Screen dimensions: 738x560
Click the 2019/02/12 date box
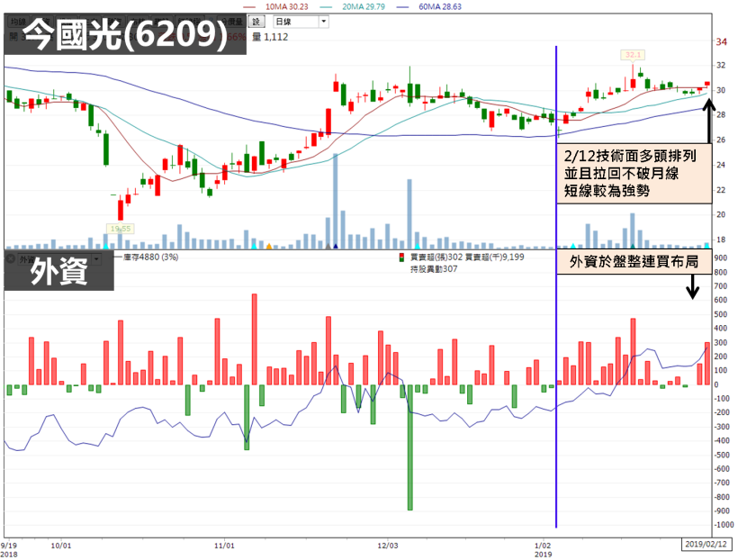click(706, 545)
